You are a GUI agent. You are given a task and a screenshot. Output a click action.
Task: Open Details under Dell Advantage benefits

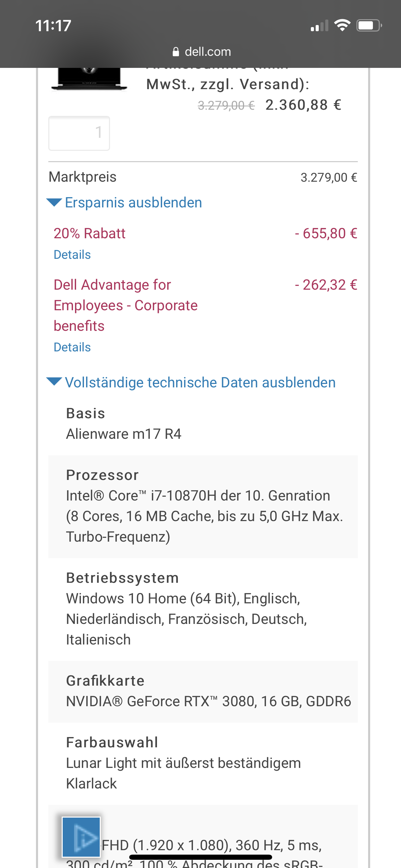72,347
